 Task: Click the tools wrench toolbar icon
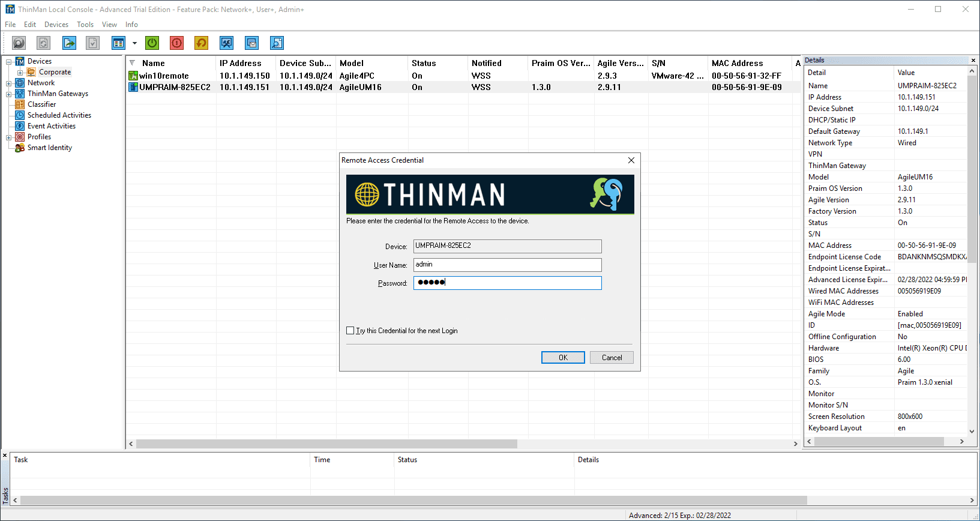tap(226, 43)
